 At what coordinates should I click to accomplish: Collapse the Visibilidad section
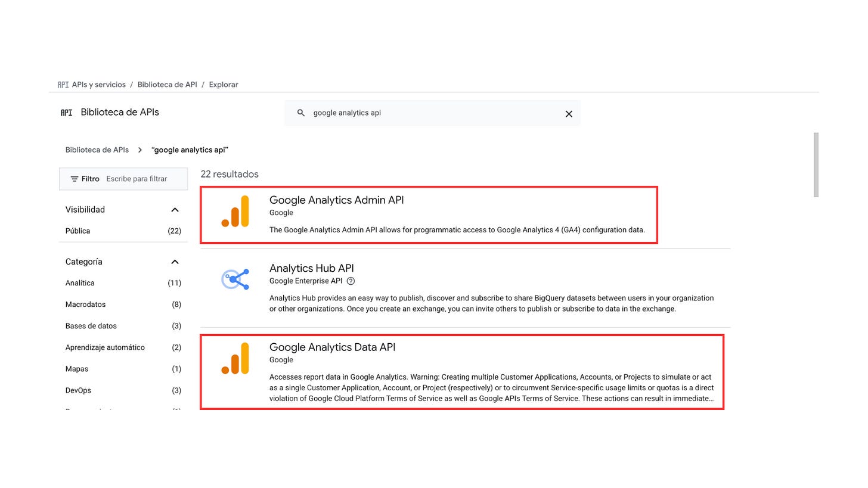coord(175,210)
